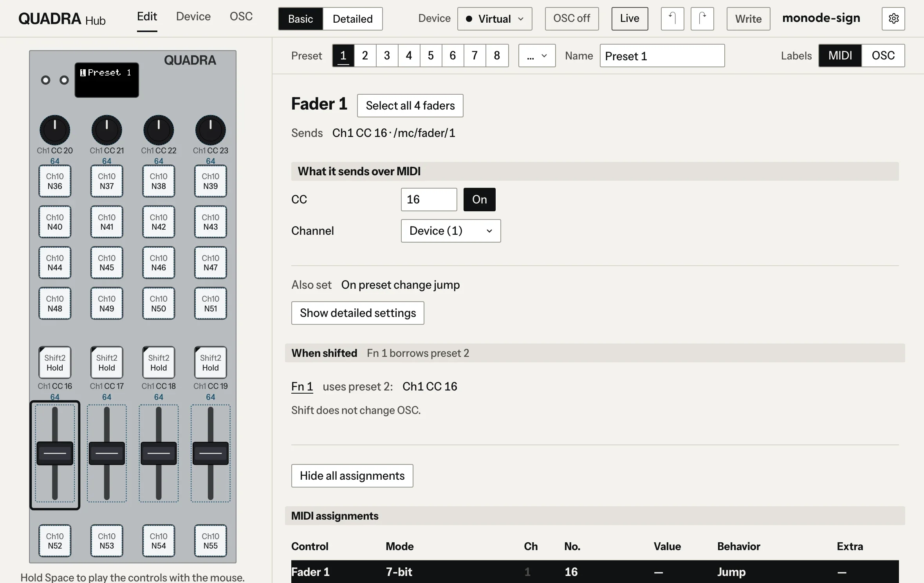Select the first Shift2 Hold button above CC 16
This screenshot has width=924, height=583.
(x=55, y=362)
